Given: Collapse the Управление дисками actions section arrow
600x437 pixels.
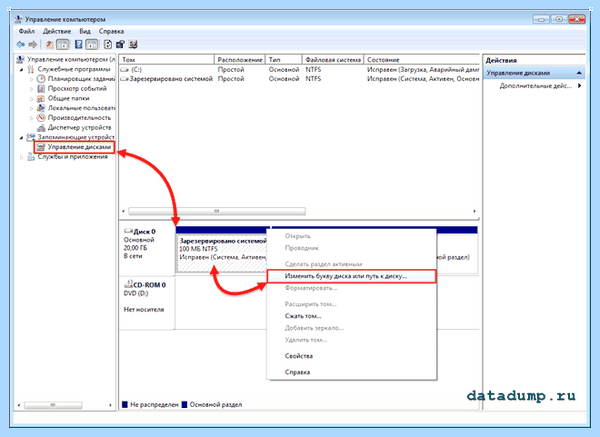Looking at the screenshot, I should pos(579,73).
